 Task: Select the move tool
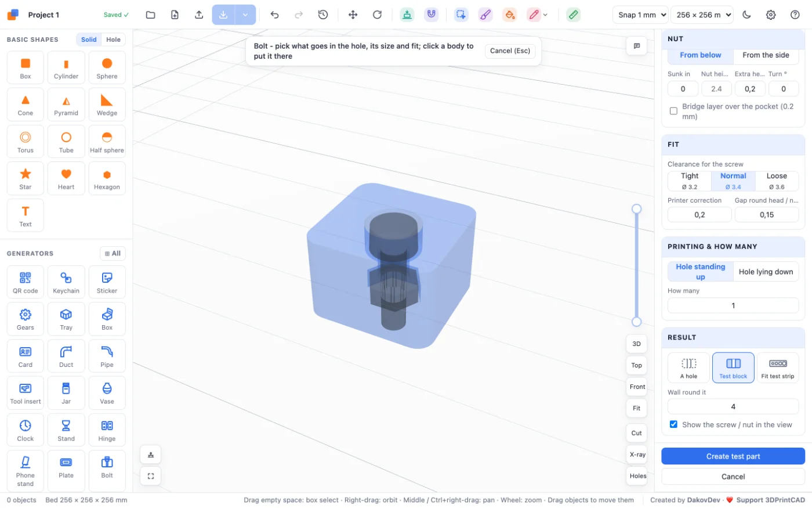point(353,15)
